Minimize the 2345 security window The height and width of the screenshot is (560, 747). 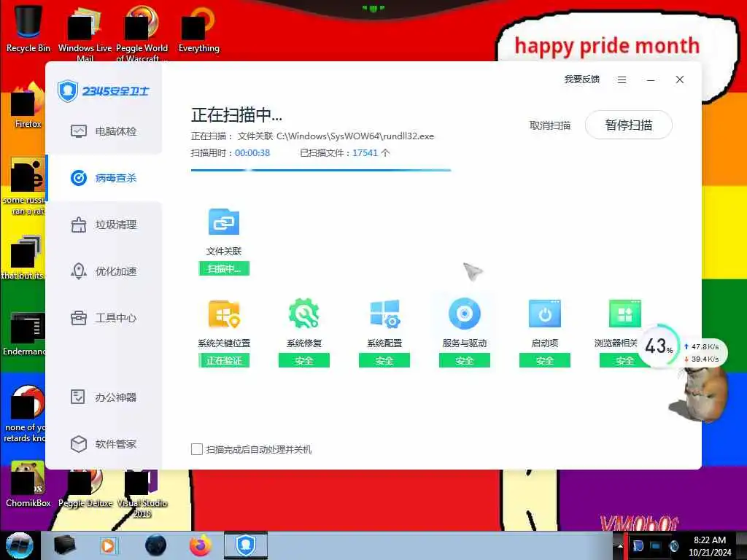(651, 80)
